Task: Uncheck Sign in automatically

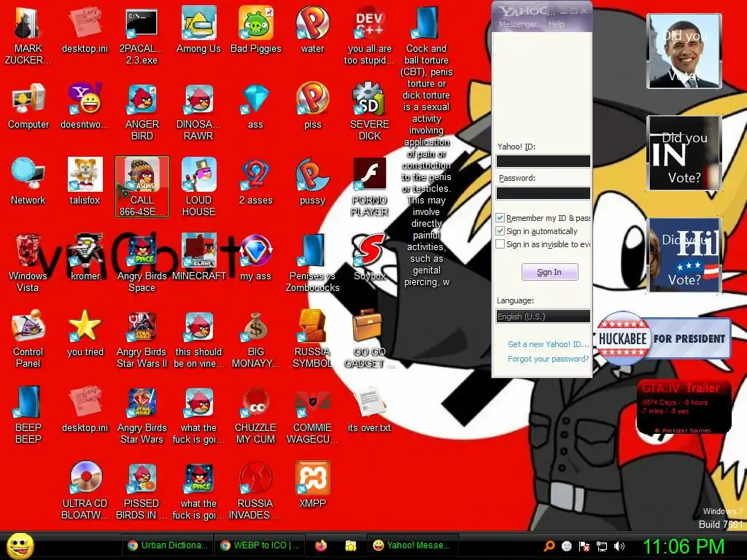Action: (500, 231)
